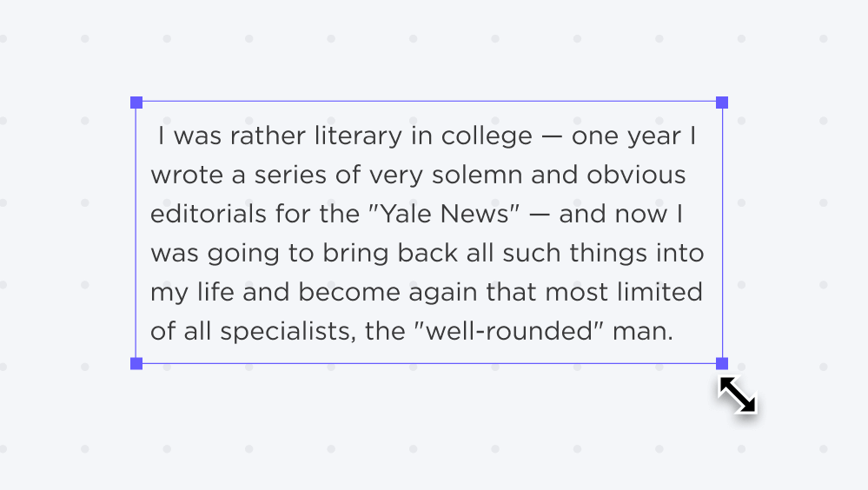
Task: Click the top-right corner handle of text box
Action: click(722, 103)
